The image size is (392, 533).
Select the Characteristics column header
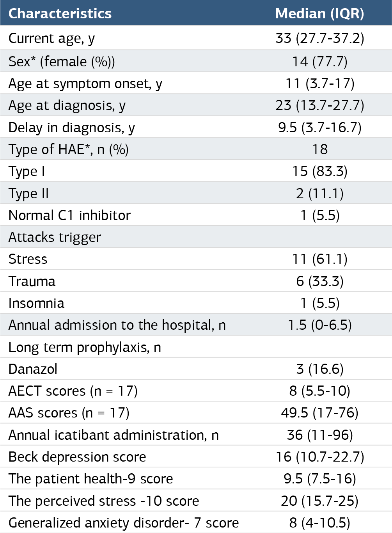tap(60, 14)
